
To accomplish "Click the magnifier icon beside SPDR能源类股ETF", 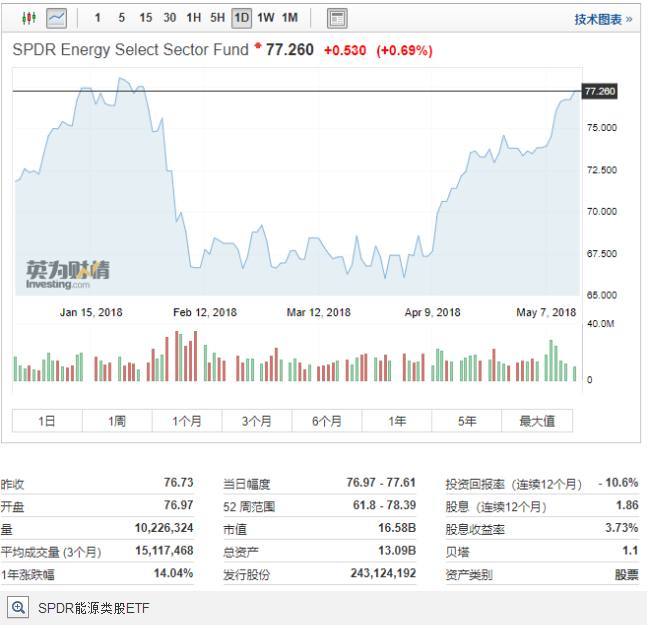I will (18, 608).
